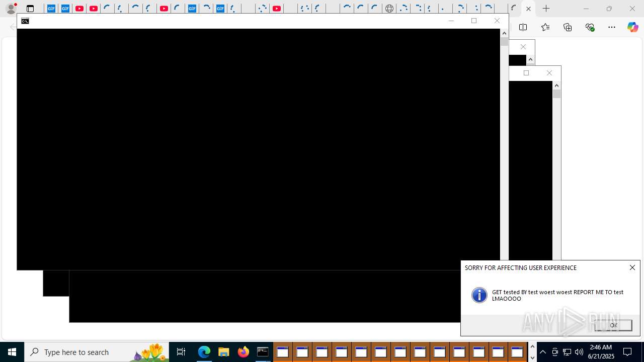Close the SORRY FOR AFFECTING USER EXPERIENCE dialog

click(x=632, y=267)
